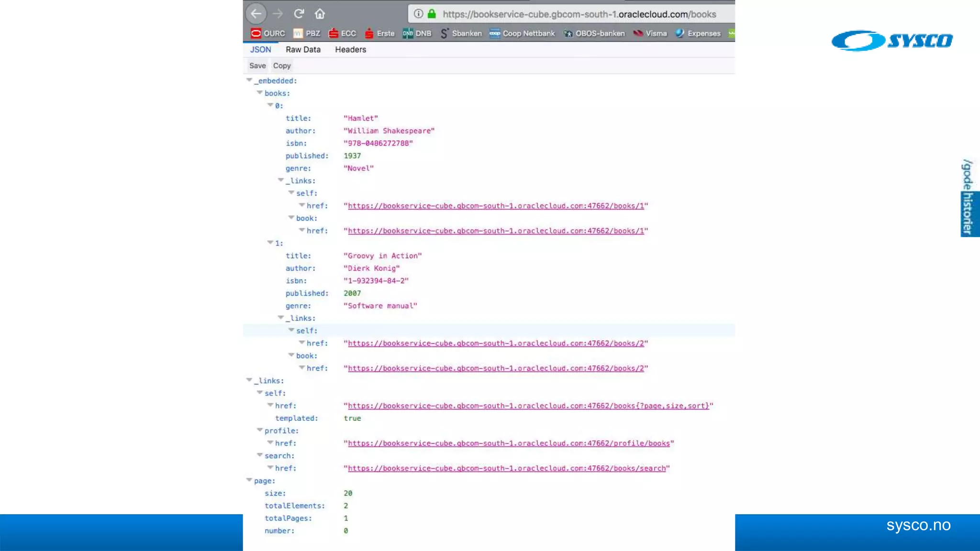Collapse the _embedded node
The image size is (980, 551).
point(249,80)
